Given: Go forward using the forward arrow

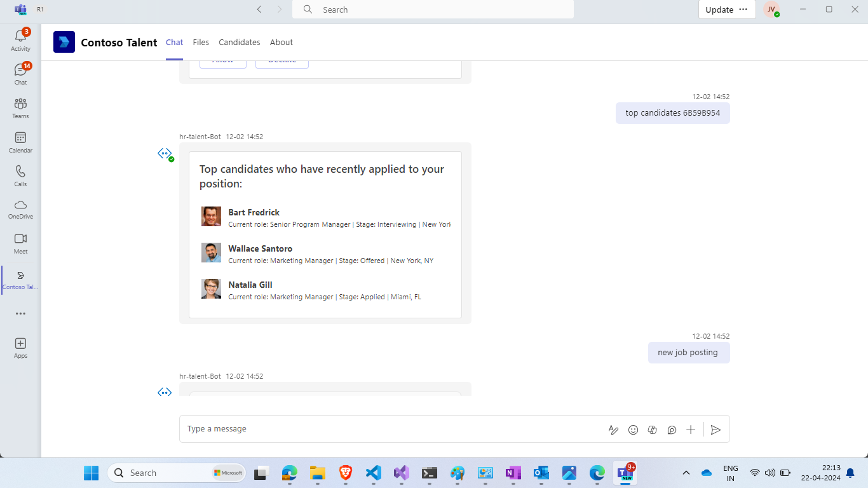Looking at the screenshot, I should coord(280,10).
